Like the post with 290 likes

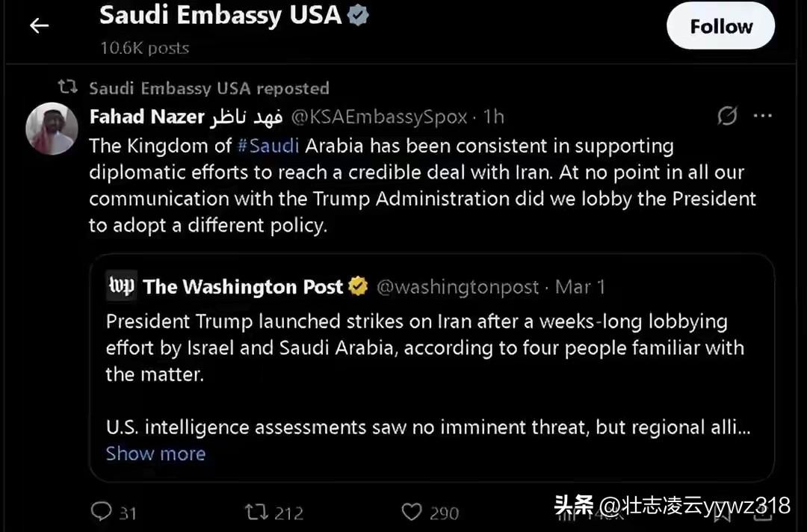pyautogui.click(x=412, y=512)
